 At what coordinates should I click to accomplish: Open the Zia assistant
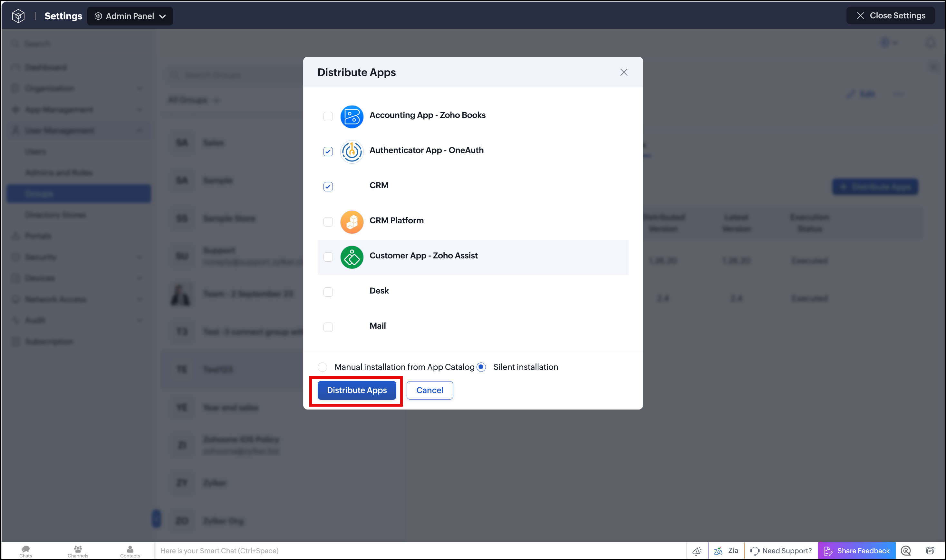pos(726,551)
